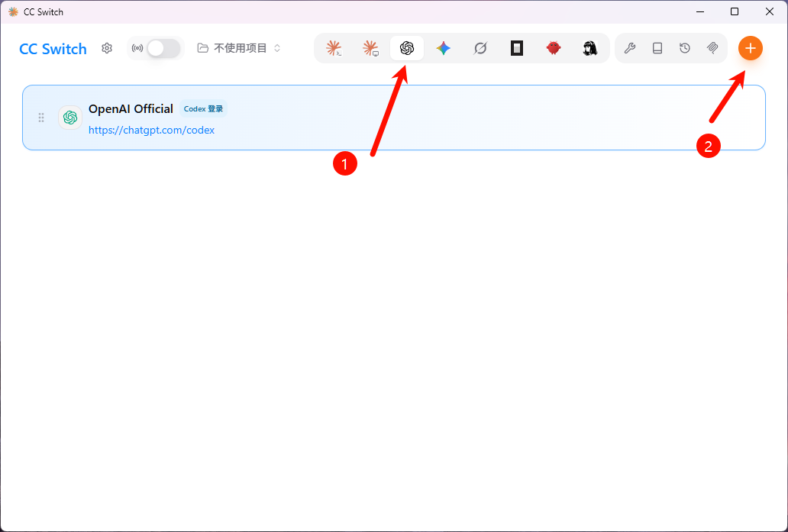The height and width of the screenshot is (532, 788).
Task: Switch to the Claude Code terminal app
Action: 334,48
